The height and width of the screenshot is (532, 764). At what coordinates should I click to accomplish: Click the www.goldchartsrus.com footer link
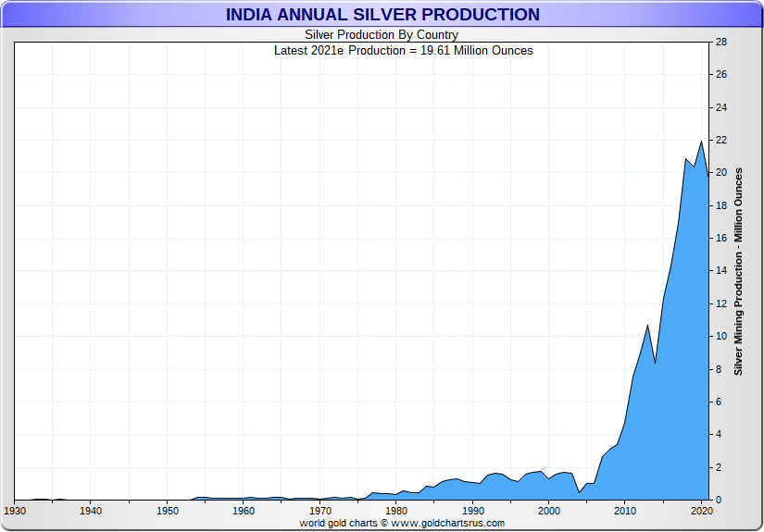(448, 524)
